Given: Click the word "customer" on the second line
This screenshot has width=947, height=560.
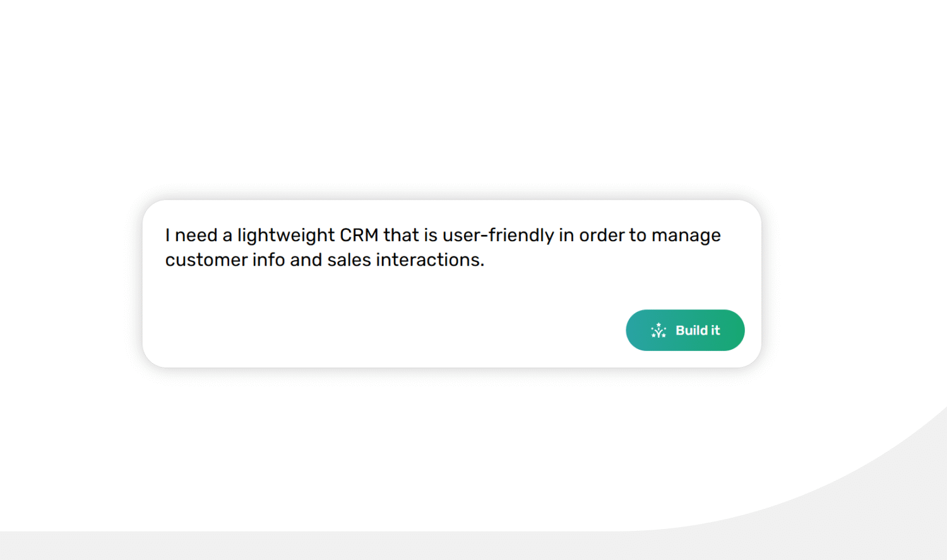Looking at the screenshot, I should point(206,260).
